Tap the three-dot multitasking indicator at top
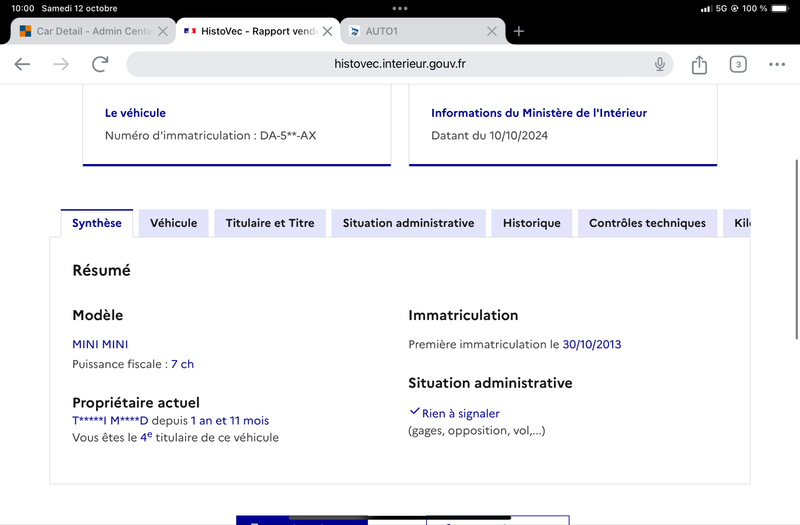800x525 pixels. point(399,8)
